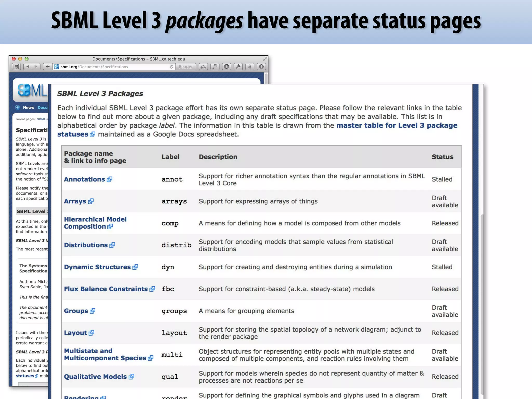Viewport: 532px width, 399px height.
Task: Click external link icon next to Groups
Action: click(92, 311)
